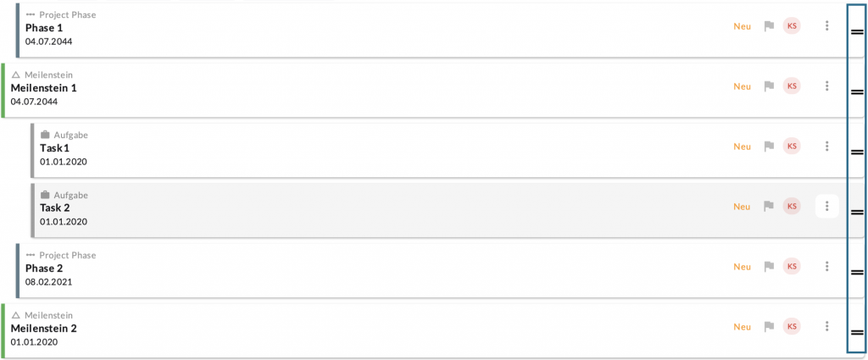Click the flag icon on Task1

tap(769, 147)
